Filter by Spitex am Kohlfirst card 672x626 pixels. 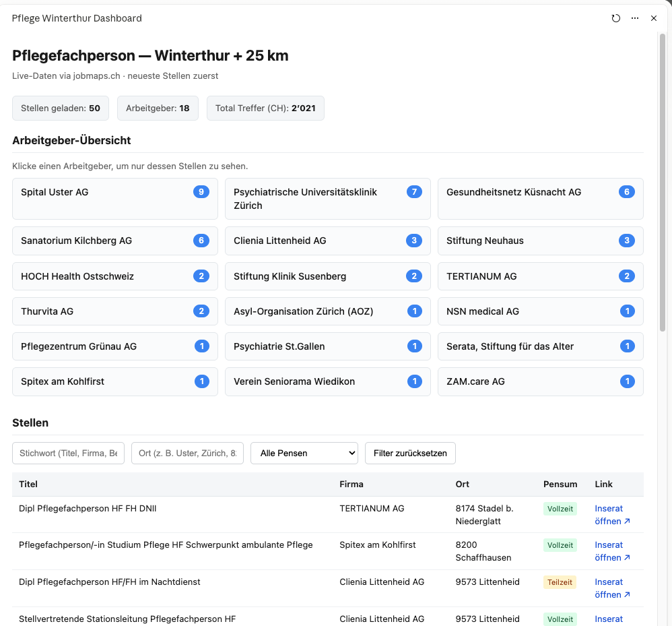115,381
